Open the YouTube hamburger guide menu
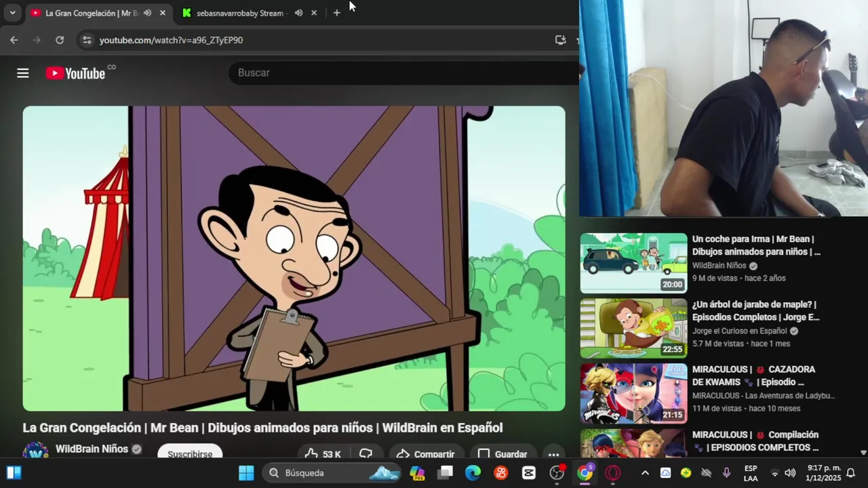Screen dimensions: 868x488 [x=23, y=73]
